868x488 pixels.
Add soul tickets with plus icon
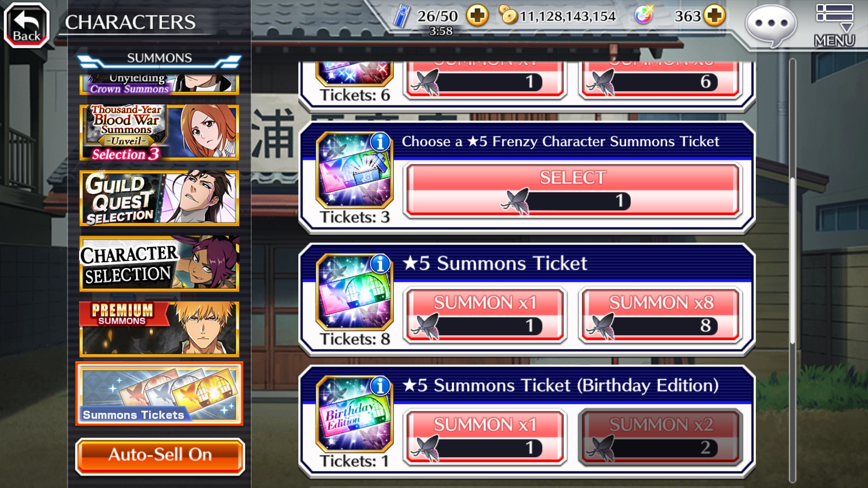pos(477,16)
